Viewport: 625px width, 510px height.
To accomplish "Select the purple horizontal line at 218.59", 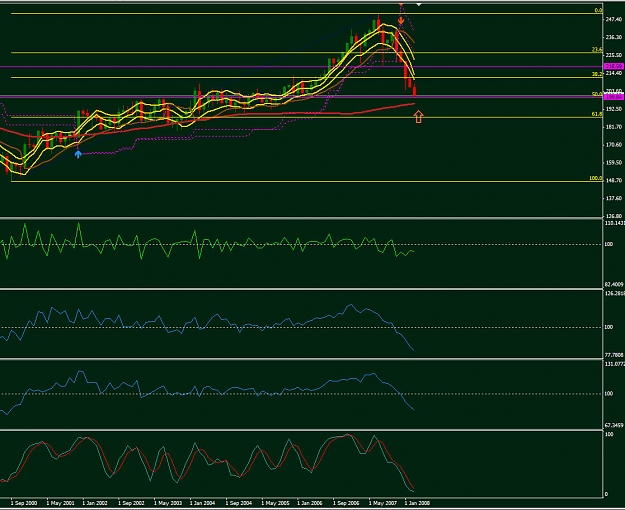I will point(301,67).
